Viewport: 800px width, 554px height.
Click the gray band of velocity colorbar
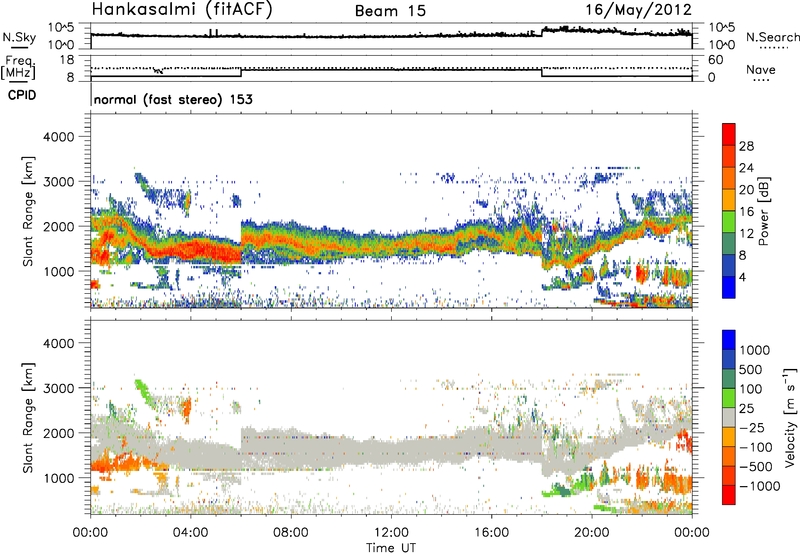729,418
